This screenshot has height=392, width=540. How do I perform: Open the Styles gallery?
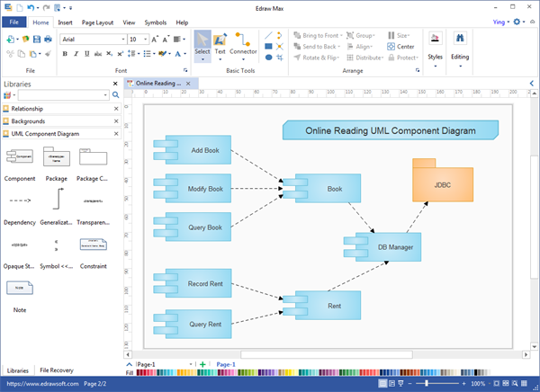(x=436, y=45)
